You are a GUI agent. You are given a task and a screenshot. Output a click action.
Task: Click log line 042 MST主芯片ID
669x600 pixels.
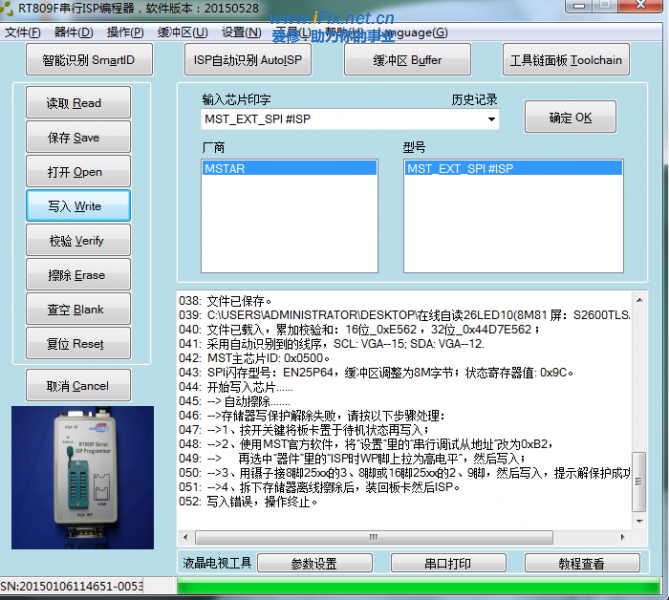click(x=254, y=358)
